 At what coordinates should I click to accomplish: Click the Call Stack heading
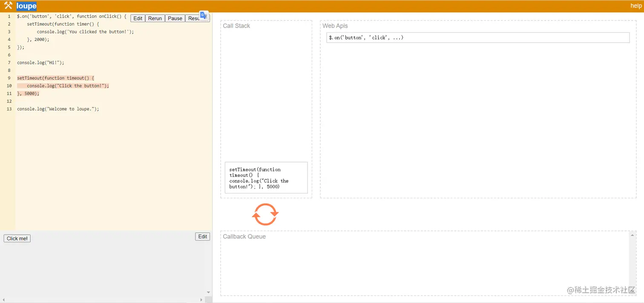click(x=236, y=26)
